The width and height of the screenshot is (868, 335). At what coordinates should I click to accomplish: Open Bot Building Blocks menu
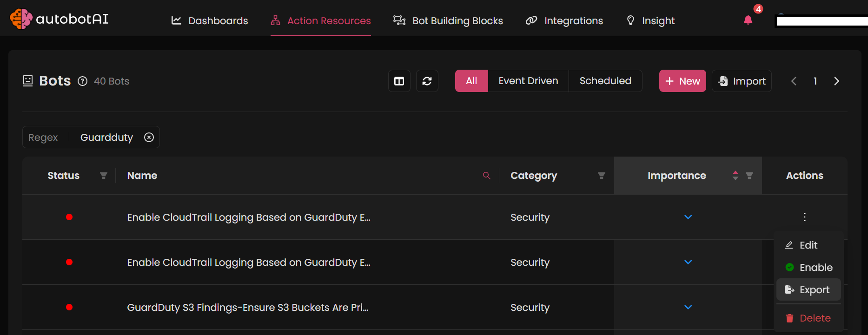point(448,20)
